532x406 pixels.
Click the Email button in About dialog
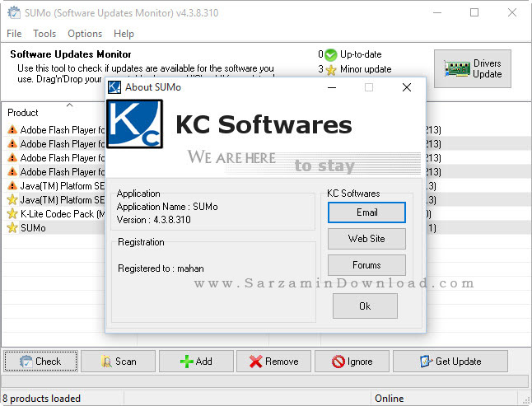(366, 212)
